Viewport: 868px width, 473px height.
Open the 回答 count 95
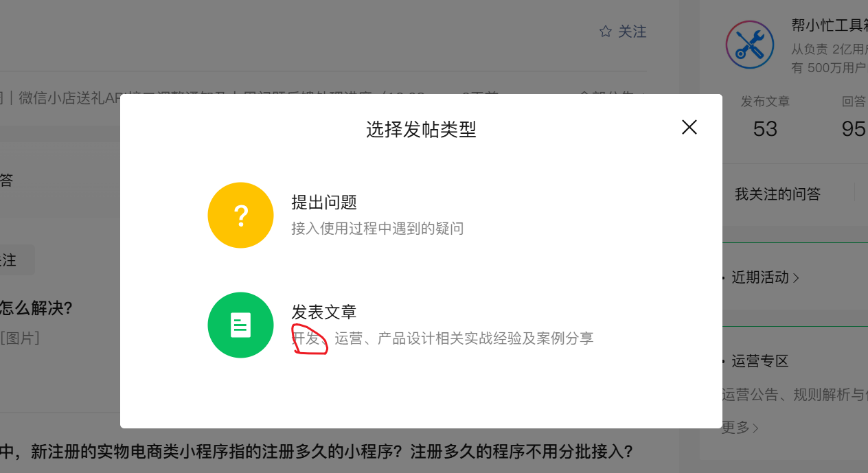[x=854, y=128]
